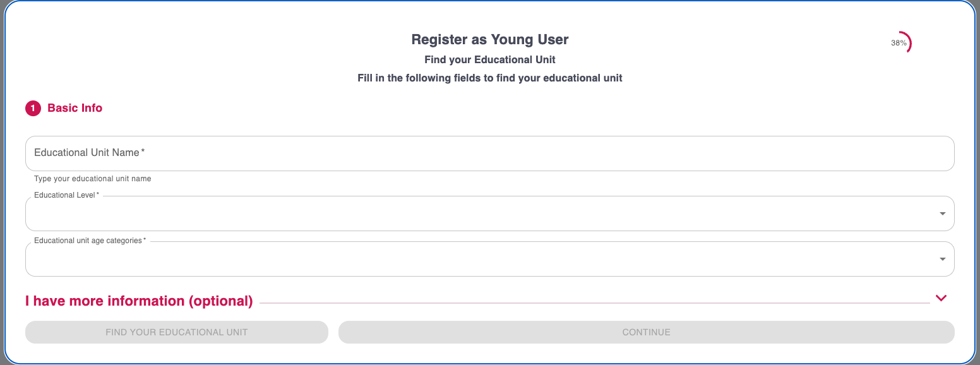Click the "Educational unit age categories" field label
Screen dimensions: 980x365
coord(89,241)
